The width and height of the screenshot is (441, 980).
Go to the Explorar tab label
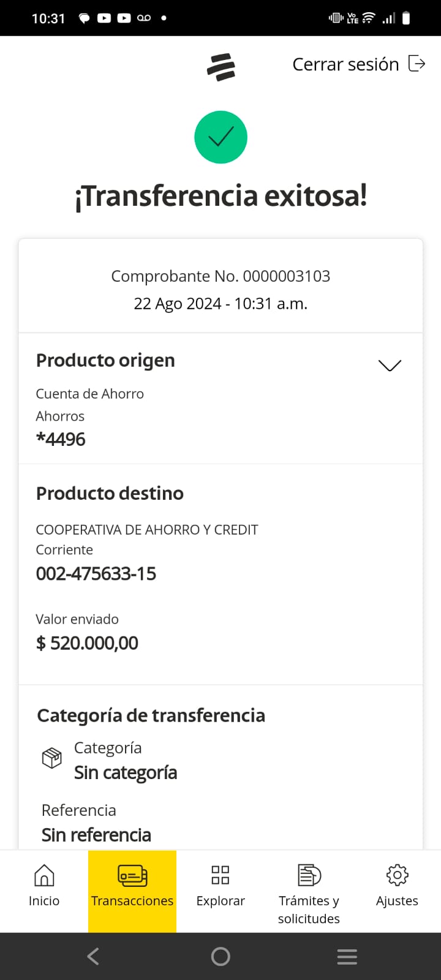221,901
